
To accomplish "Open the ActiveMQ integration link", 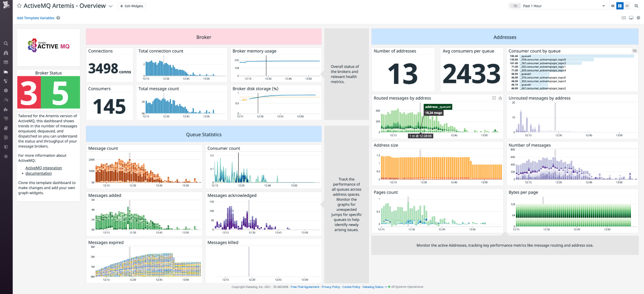I will pyautogui.click(x=43, y=168).
